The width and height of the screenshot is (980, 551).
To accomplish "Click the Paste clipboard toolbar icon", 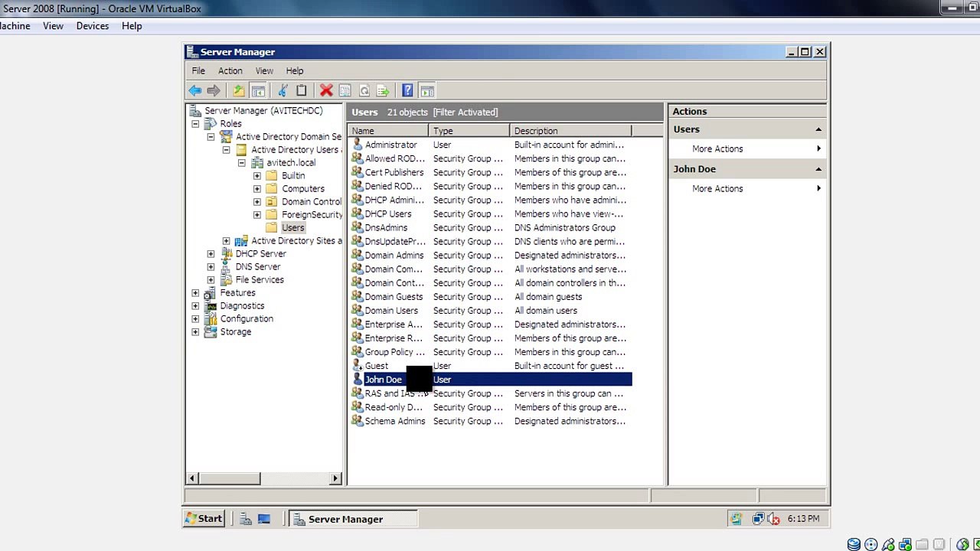I will click(302, 91).
